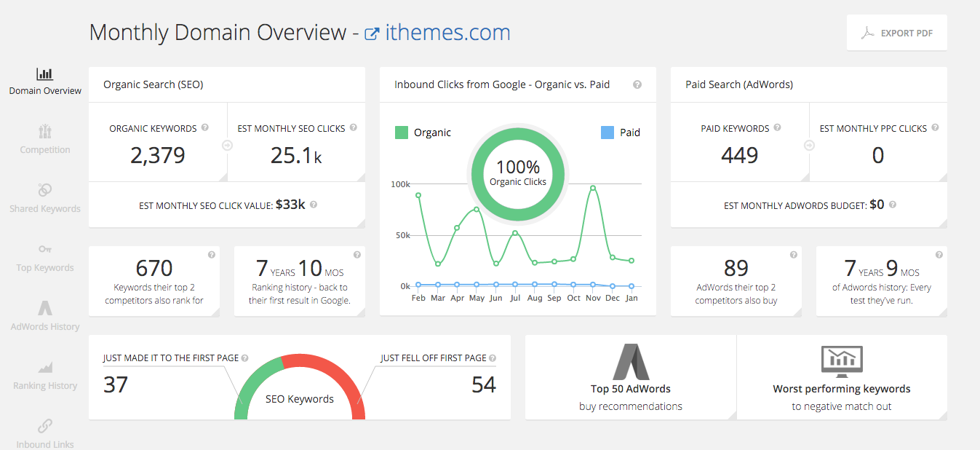
Task: Click the PDF icon in Export PDF button
Action: (868, 33)
